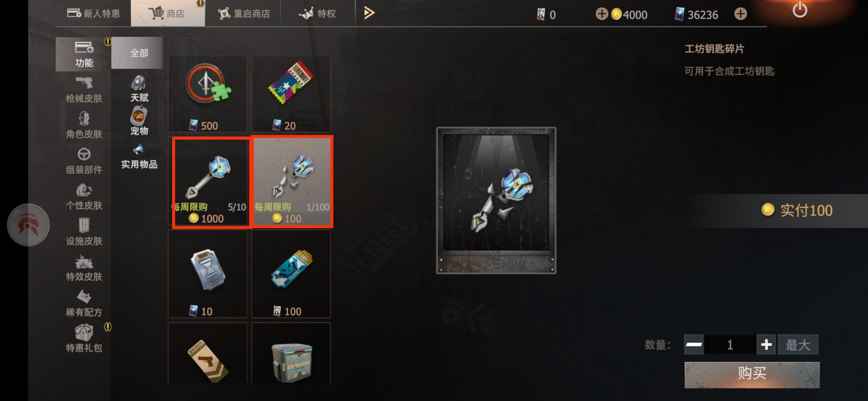868x401 pixels.
Task: Set quantity with the 最大 button
Action: coord(798,345)
